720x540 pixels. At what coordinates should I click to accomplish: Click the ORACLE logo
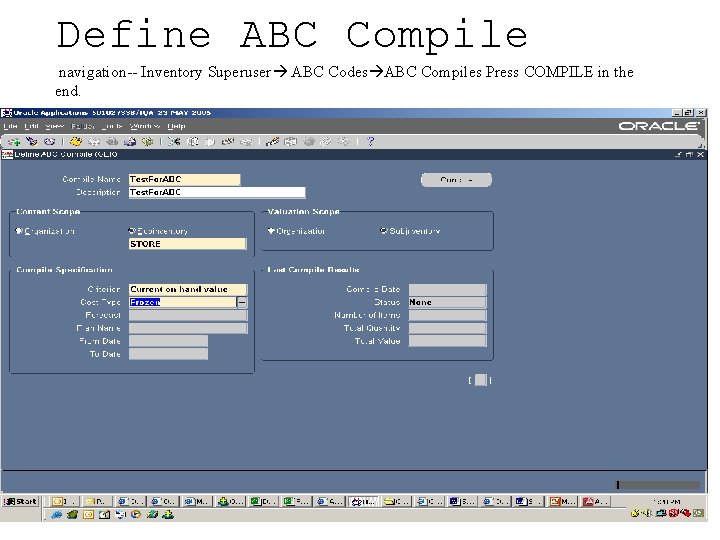coord(659,126)
